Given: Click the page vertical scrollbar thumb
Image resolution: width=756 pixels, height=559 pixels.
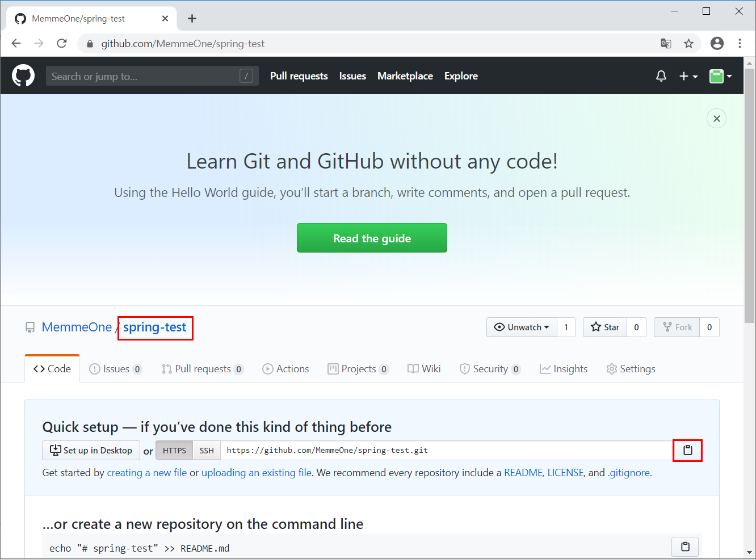Looking at the screenshot, I should [x=749, y=196].
